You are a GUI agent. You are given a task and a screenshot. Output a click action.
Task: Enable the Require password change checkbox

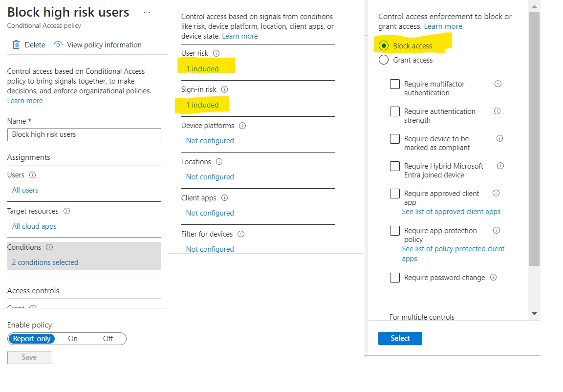395,277
